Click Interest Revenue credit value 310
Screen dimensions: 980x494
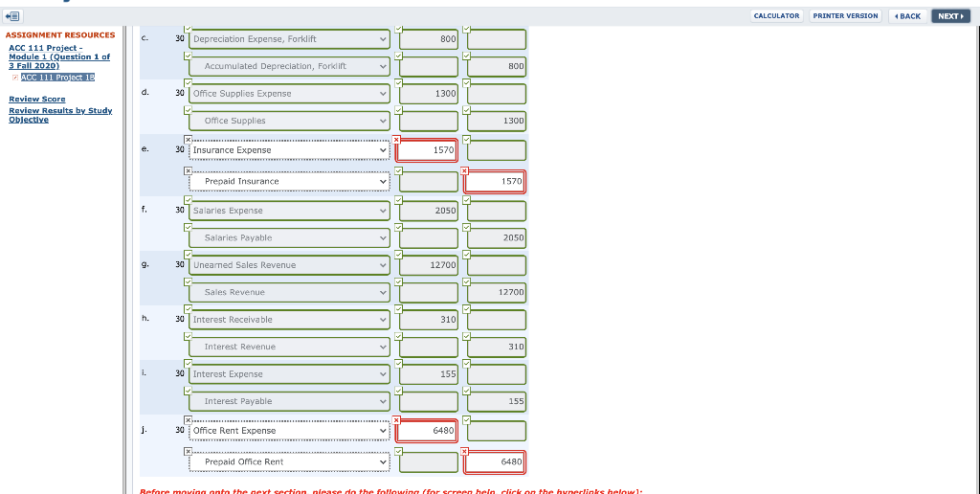tap(497, 348)
